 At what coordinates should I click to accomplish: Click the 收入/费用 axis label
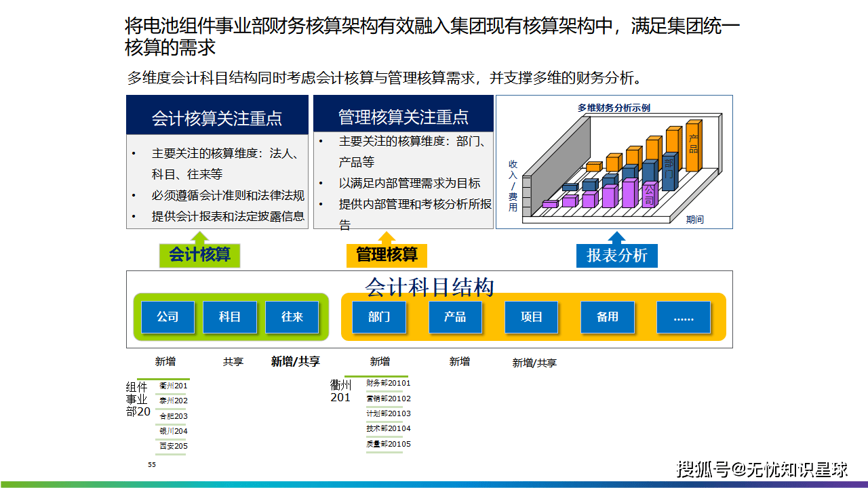click(513, 185)
